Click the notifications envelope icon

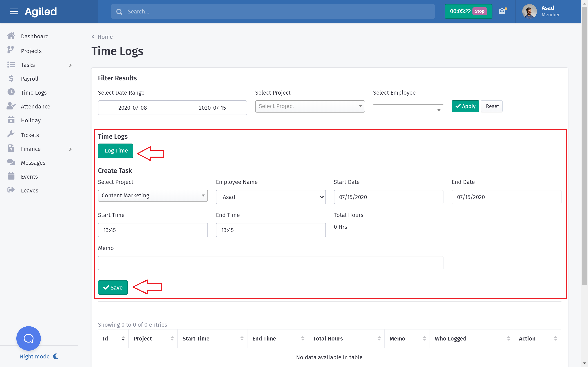502,11
